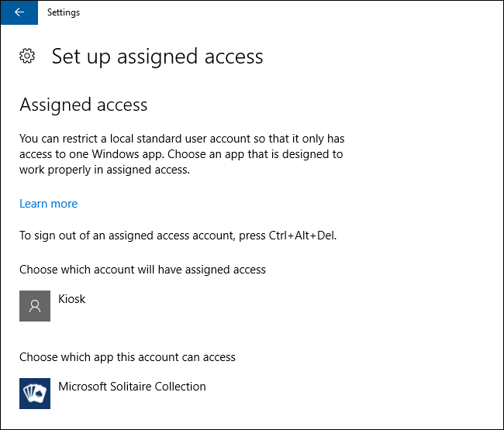
Task: Click the 'Assigned access' section heading
Action: pyautogui.click(x=83, y=105)
